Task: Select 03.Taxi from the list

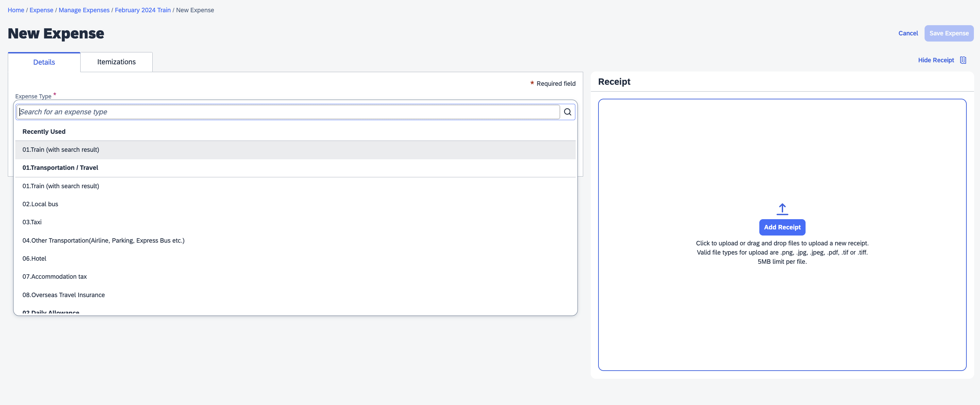Action: click(x=32, y=222)
